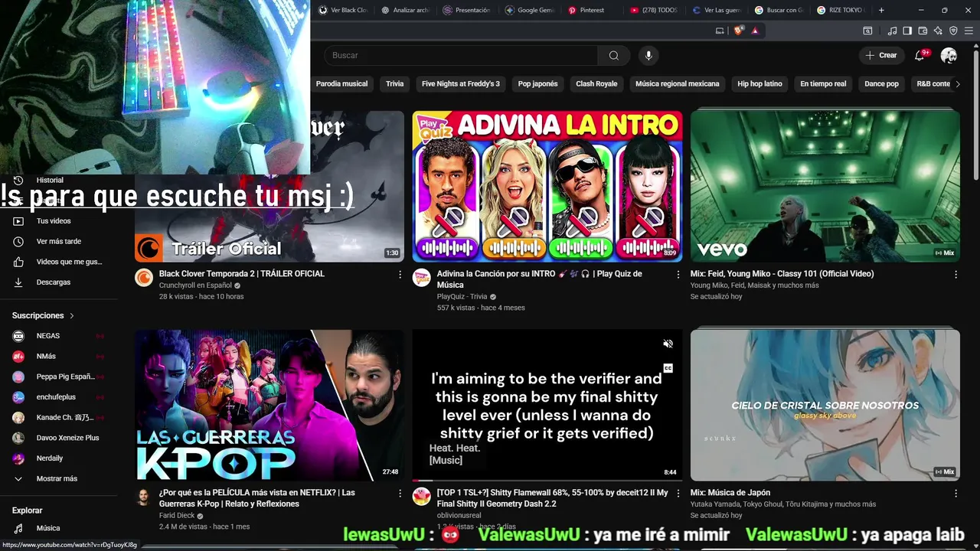Viewport: 980px width, 551px height.
Task: Open options menu for Black Clover video
Action: point(400,274)
